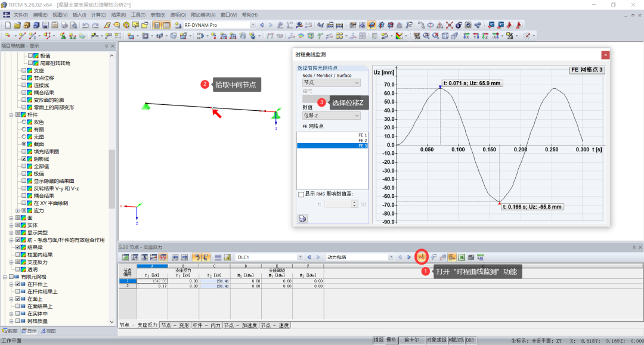Image resolution: width=644 pixels, height=345 pixels.
Task: Switch to the 节点 - 变形 tab
Action: click(x=175, y=325)
